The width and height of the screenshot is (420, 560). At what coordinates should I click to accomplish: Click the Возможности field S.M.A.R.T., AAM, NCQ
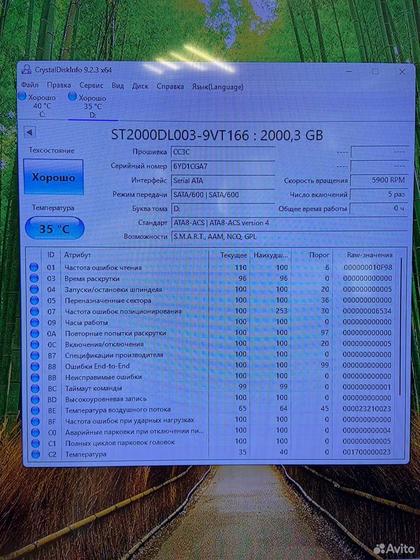(x=290, y=236)
